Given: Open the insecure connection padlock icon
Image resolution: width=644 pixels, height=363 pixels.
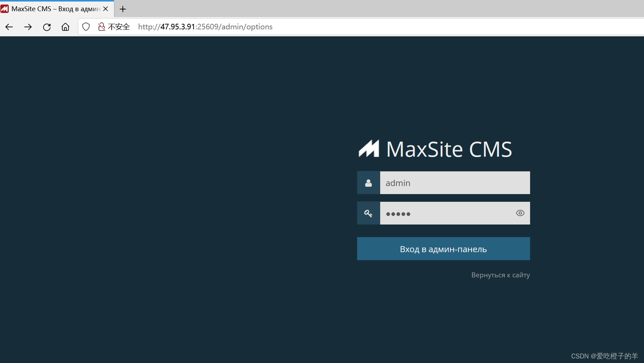Looking at the screenshot, I should coord(101,27).
